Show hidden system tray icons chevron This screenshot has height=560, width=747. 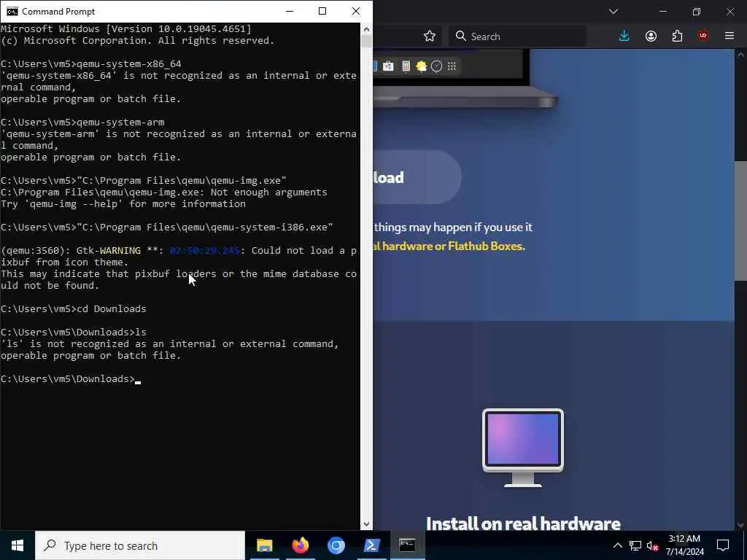(x=617, y=545)
